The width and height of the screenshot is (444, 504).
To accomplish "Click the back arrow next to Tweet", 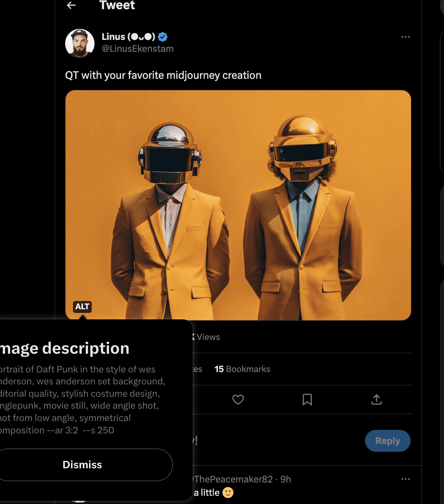I will click(x=71, y=5).
